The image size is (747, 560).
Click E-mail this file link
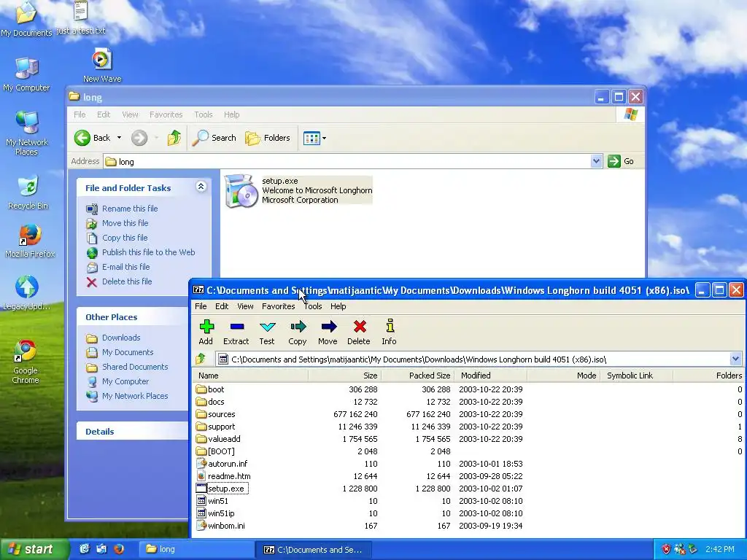click(125, 267)
